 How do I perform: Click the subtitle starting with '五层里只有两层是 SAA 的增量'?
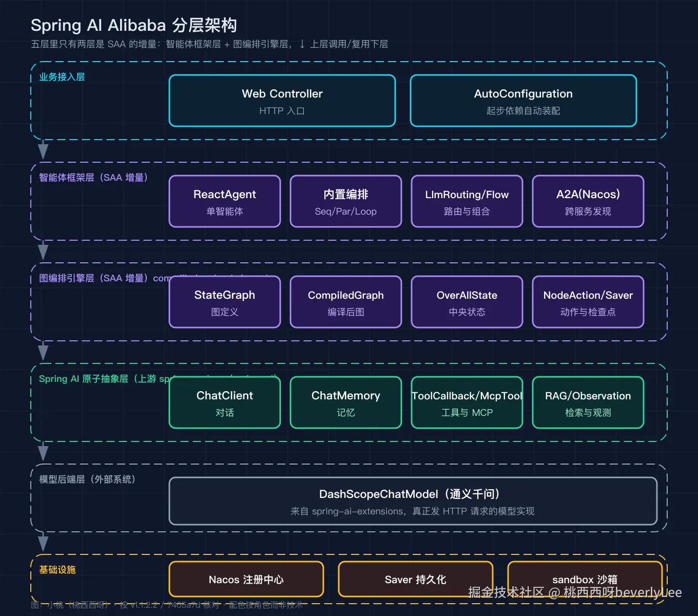(x=209, y=44)
